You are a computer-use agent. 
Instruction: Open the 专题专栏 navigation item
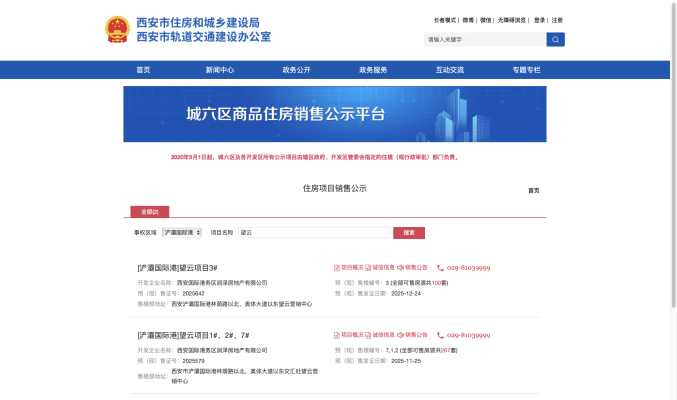pyautogui.click(x=526, y=70)
